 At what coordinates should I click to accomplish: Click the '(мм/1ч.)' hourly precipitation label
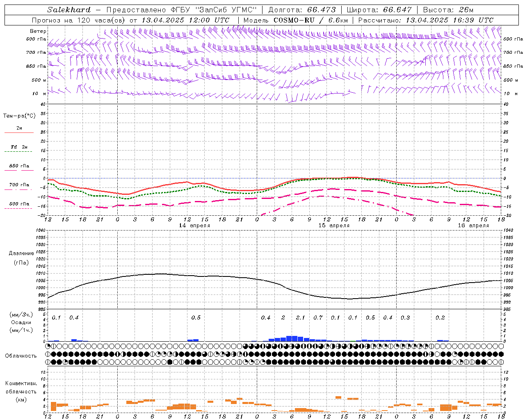(x=21, y=330)
